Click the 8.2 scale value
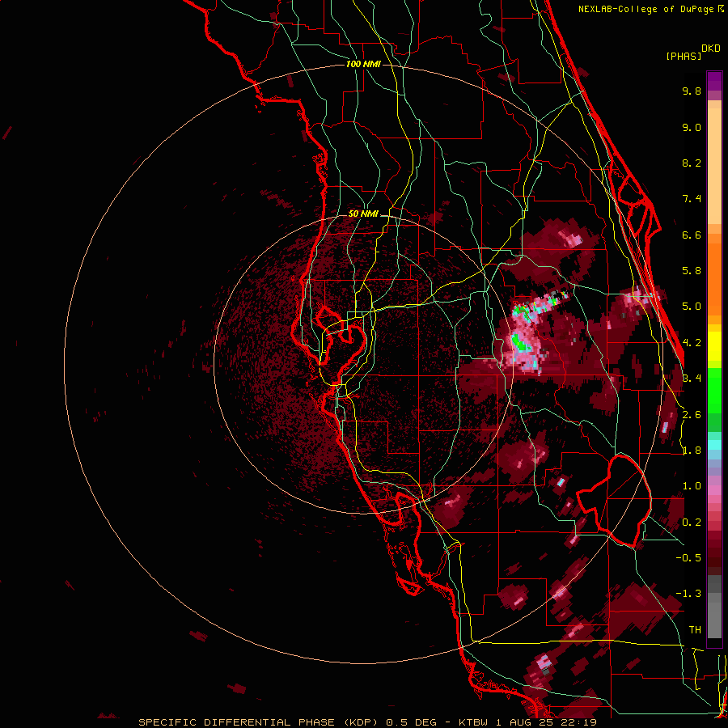This screenshot has width=728, height=728. point(692,163)
